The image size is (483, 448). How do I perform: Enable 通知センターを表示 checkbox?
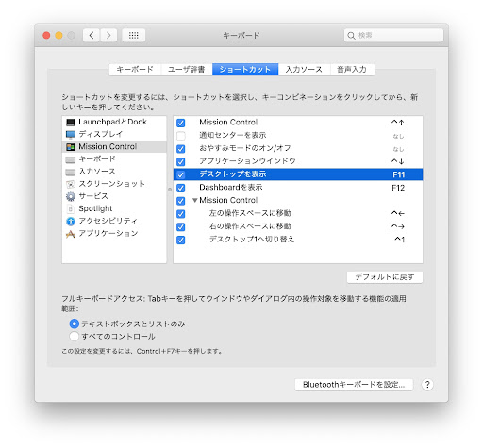pyautogui.click(x=181, y=136)
